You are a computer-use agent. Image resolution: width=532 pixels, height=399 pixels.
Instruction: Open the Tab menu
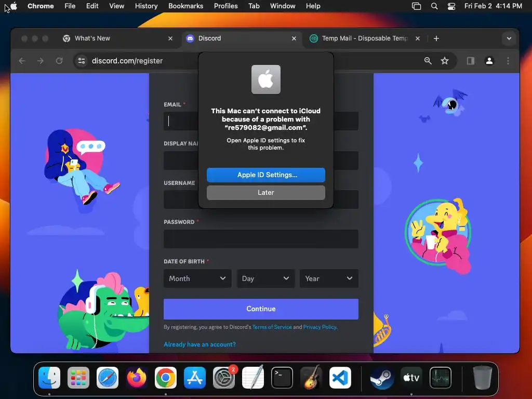[x=254, y=6]
